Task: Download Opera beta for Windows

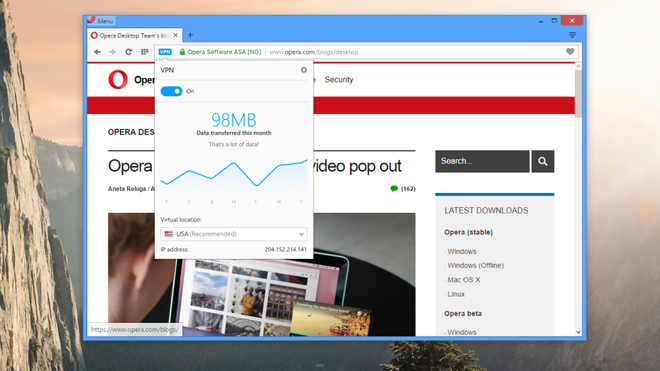Action: 462,332
